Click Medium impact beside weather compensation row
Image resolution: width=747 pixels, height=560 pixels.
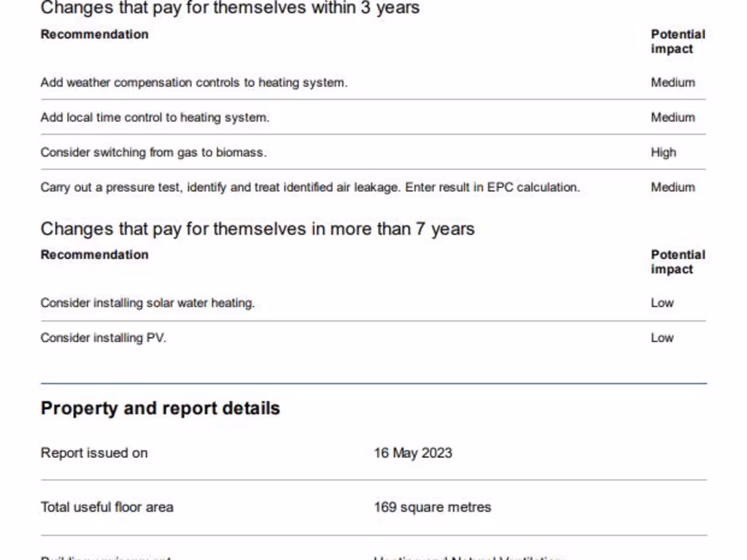(x=673, y=82)
